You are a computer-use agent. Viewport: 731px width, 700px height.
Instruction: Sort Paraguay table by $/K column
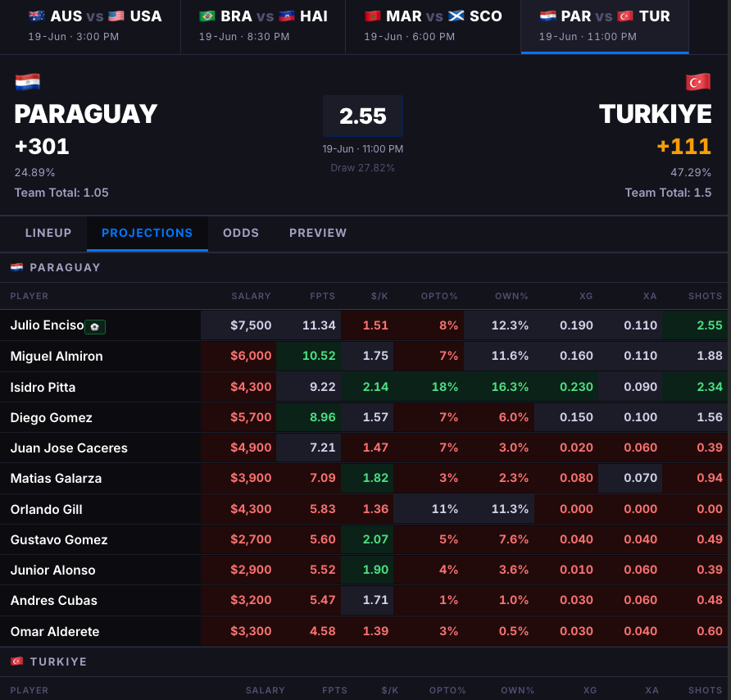(379, 296)
